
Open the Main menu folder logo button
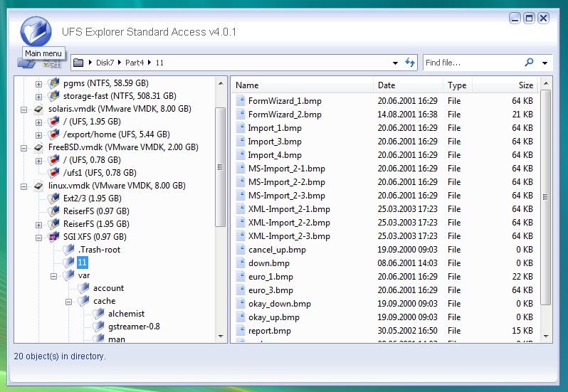pos(36,31)
